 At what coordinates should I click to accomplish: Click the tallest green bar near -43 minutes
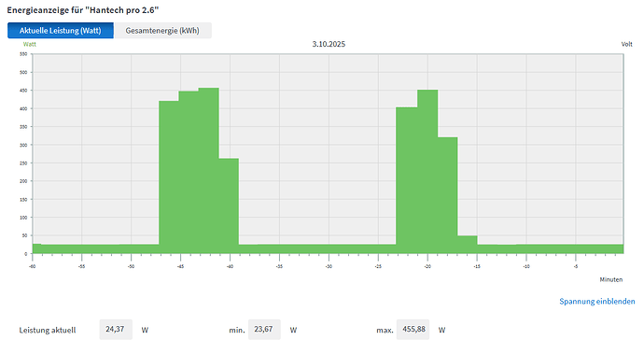[209, 170]
